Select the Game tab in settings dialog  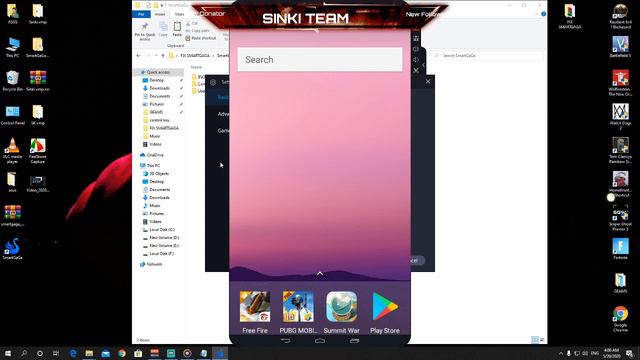click(223, 131)
